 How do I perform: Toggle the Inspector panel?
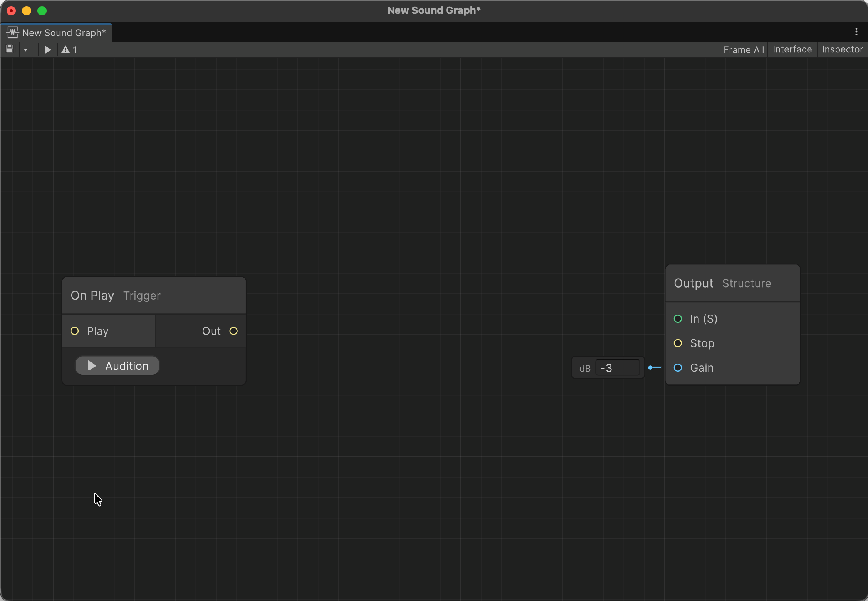coord(842,49)
